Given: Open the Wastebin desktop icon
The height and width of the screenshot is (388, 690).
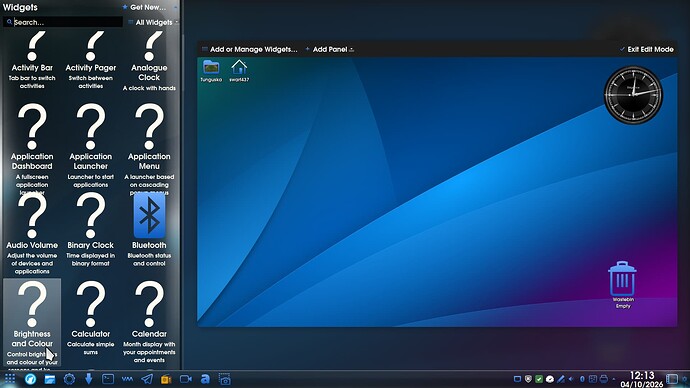Looking at the screenshot, I should pos(623,284).
